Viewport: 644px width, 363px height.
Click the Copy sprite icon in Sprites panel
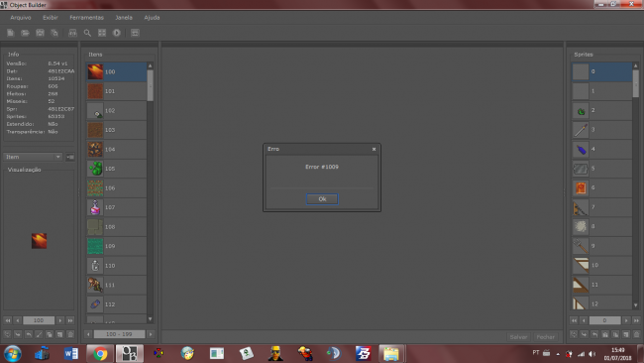coord(615,334)
